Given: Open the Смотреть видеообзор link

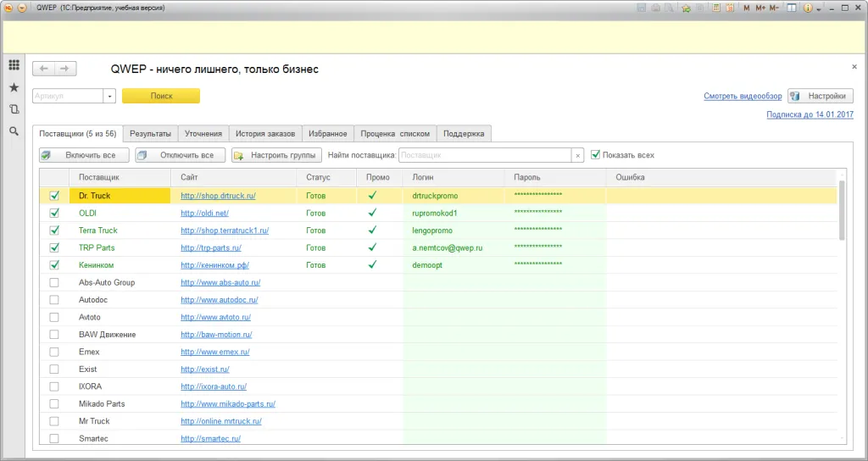Looking at the screenshot, I should click(743, 96).
